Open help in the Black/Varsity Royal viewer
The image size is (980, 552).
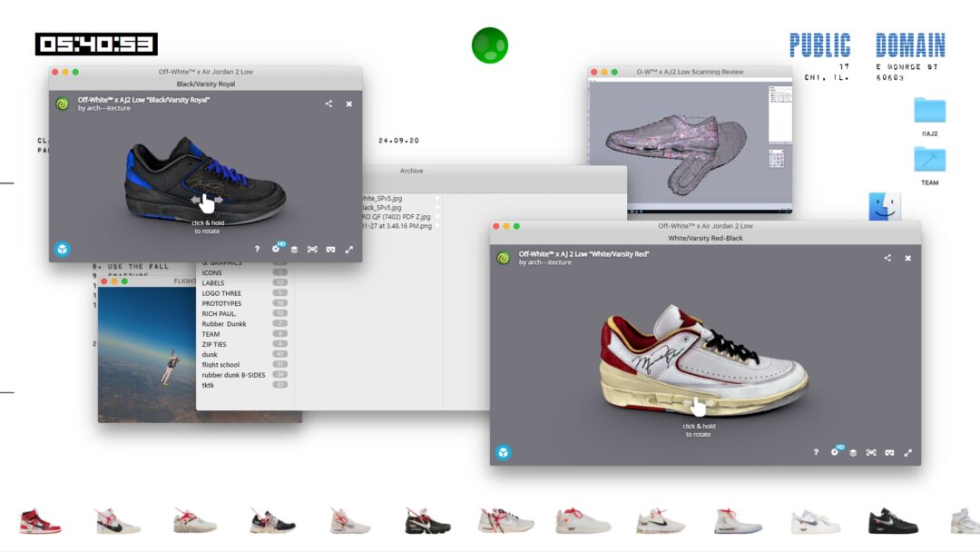click(257, 249)
